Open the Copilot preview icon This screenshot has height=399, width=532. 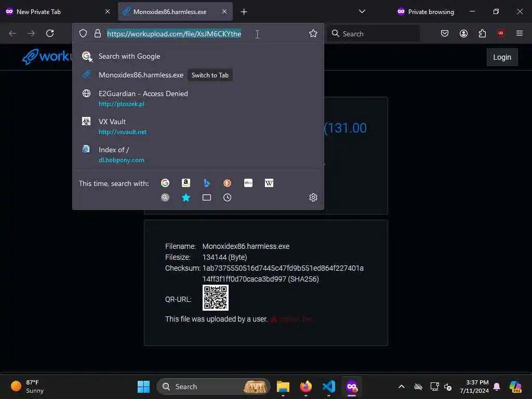(515, 387)
